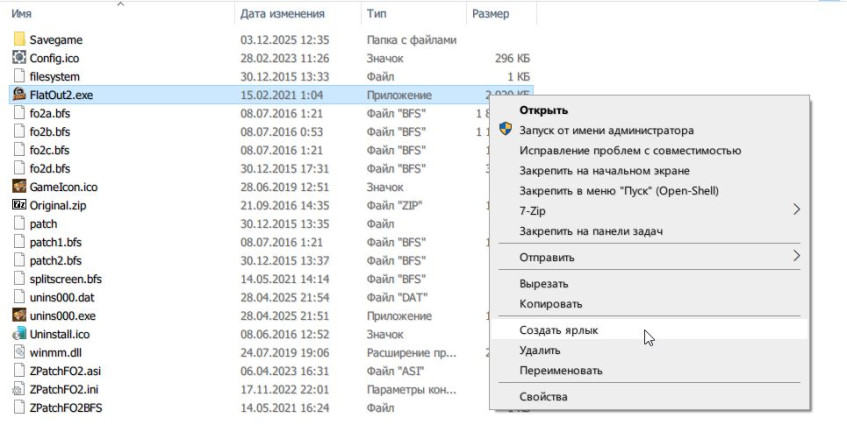This screenshot has height=425, width=847.
Task: Select the splitscreen.bfs file name
Action: tap(65, 279)
